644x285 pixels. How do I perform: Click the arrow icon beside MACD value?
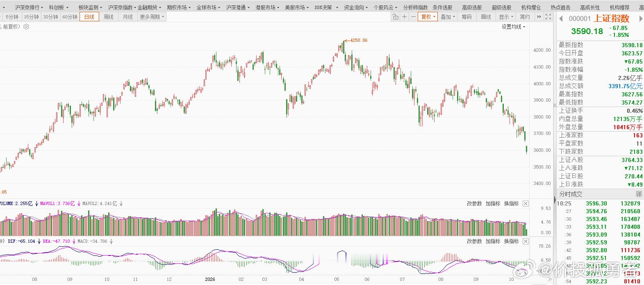pyautogui.click(x=111, y=241)
